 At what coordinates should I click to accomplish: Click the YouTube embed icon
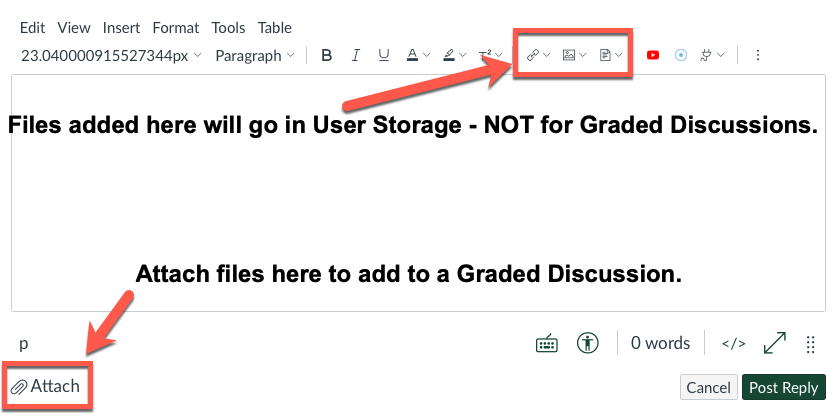click(653, 55)
